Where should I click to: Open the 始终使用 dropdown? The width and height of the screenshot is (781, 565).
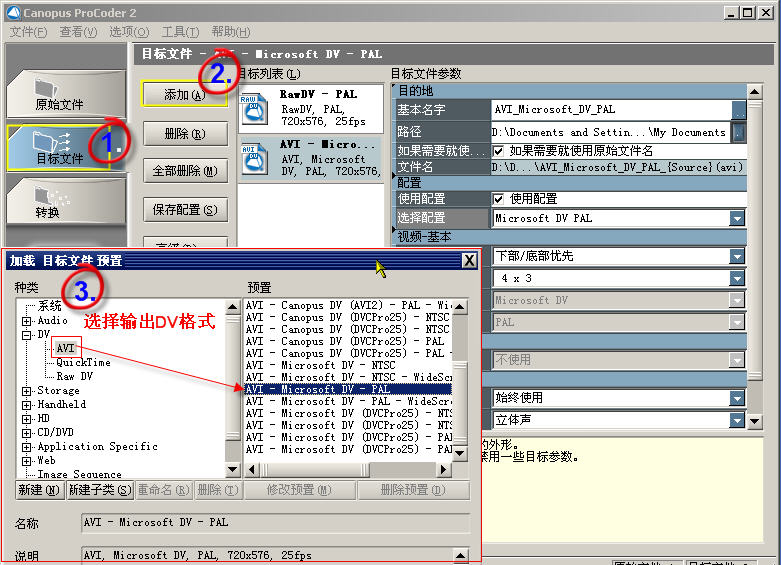(737, 398)
